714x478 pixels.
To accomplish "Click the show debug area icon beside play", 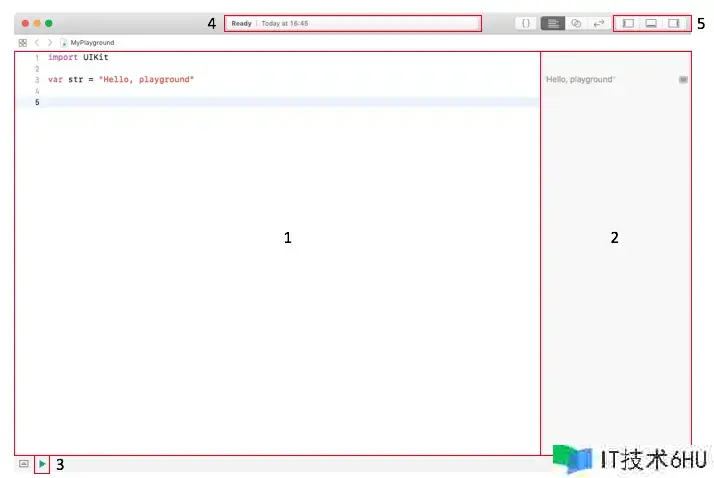I will coord(24,464).
